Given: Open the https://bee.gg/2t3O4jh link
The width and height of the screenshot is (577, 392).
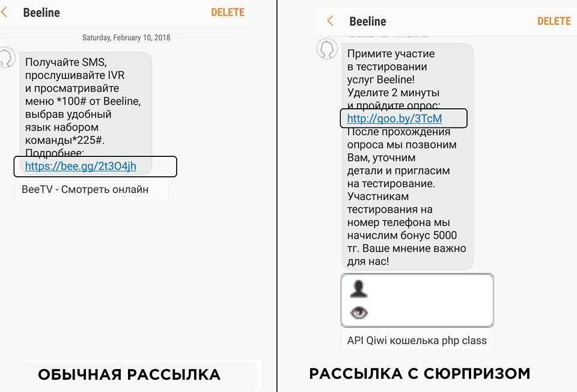Looking at the screenshot, I should pyautogui.click(x=81, y=166).
